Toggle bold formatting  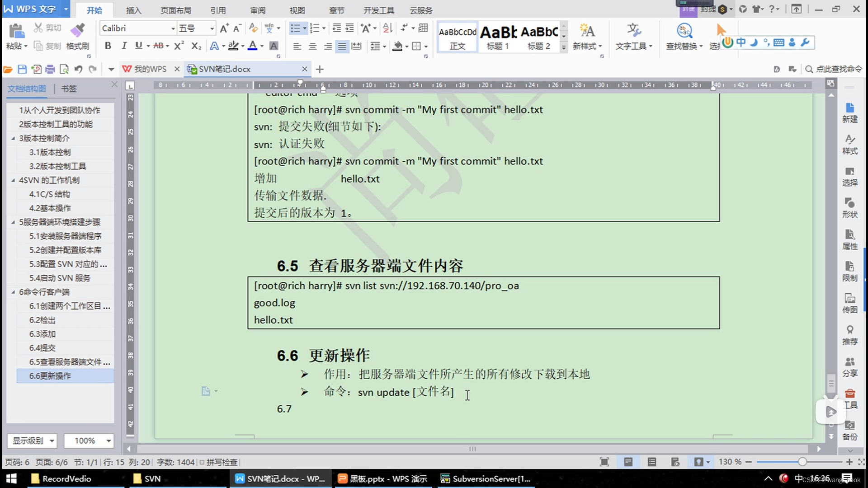pyautogui.click(x=108, y=46)
